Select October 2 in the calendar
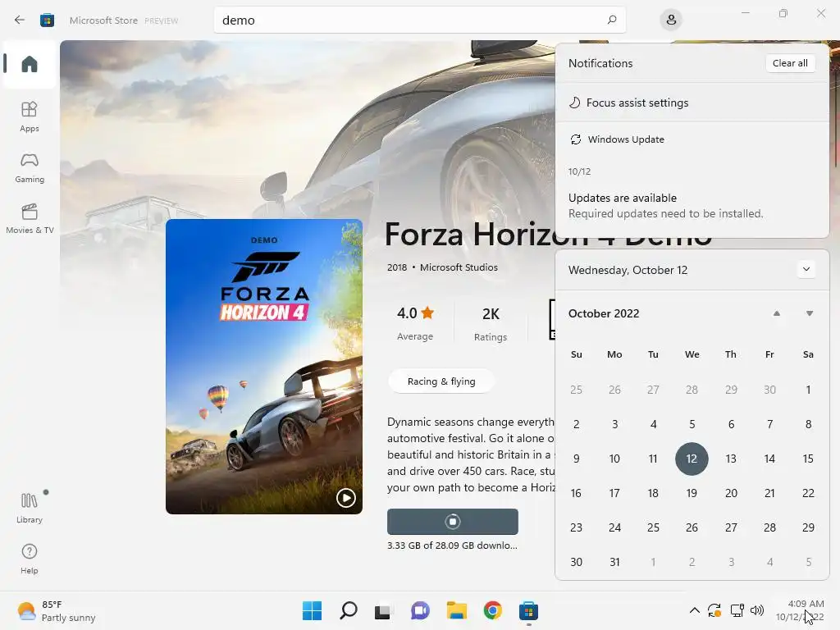Screen dimensions: 840x630 point(576,424)
